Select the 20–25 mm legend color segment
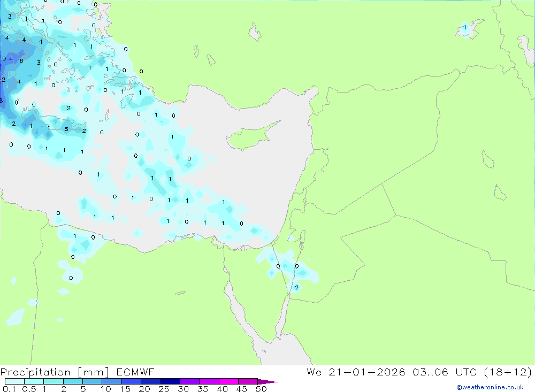535x392 pixels. (151, 381)
